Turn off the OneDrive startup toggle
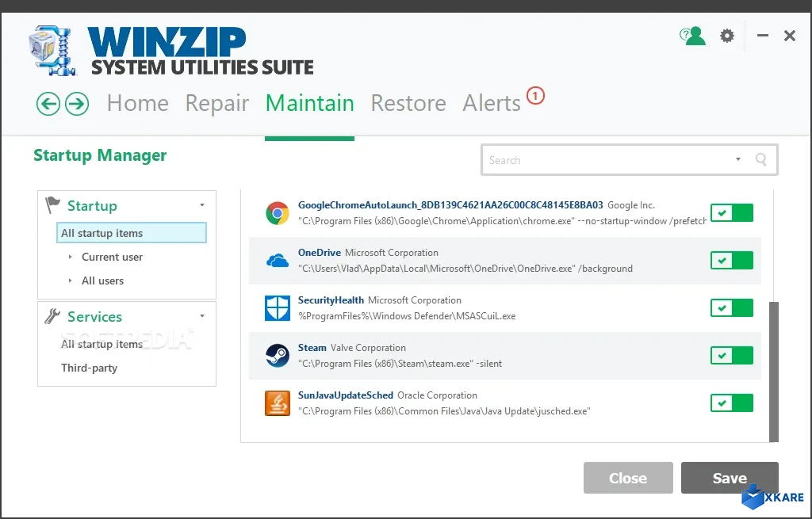The width and height of the screenshot is (812, 519). click(732, 260)
